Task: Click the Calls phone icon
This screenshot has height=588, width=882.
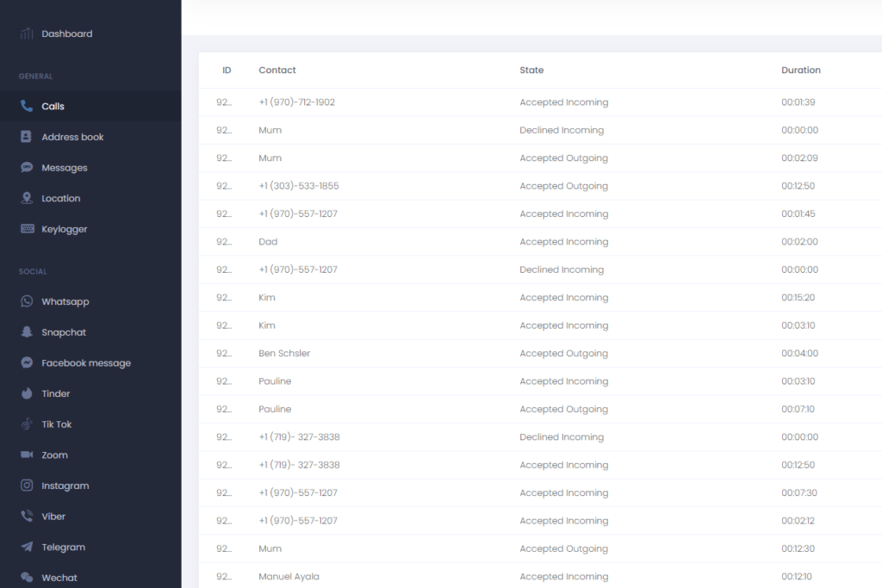Action: 27,106
